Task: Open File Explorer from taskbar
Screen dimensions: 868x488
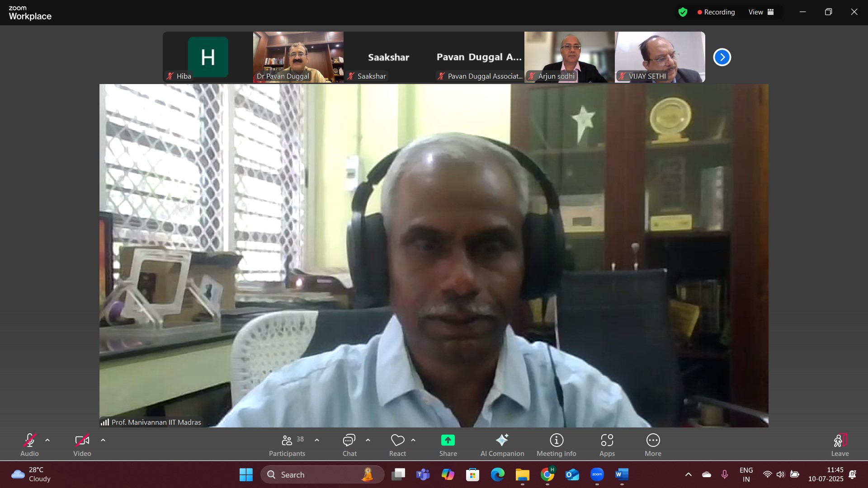Action: click(523, 474)
